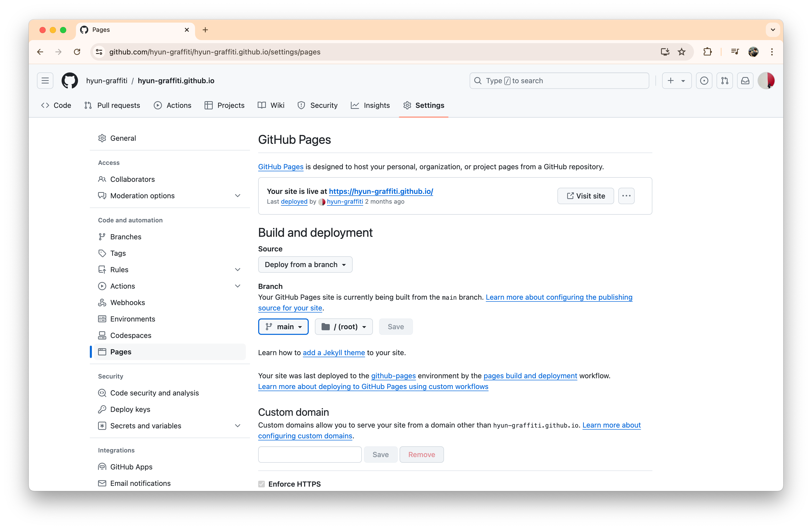This screenshot has width=812, height=529.
Task: Open the create new dropdown caret
Action: pyautogui.click(x=683, y=81)
